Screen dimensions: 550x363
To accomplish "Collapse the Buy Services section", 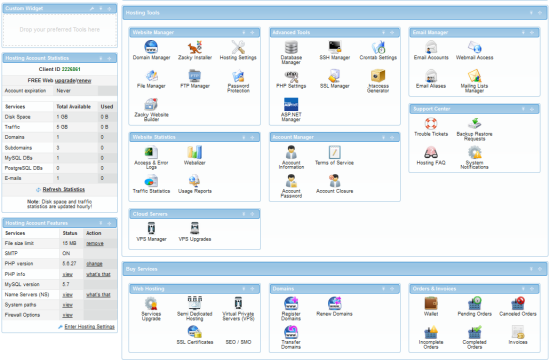I will tap(531, 269).
